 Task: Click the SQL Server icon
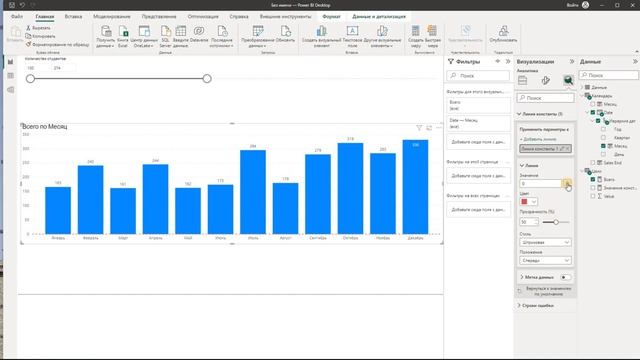point(165,31)
